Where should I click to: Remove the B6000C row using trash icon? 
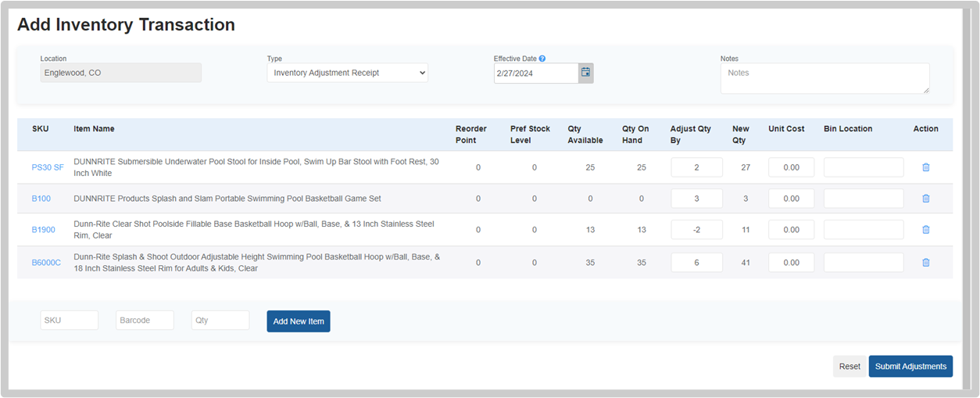pos(926,263)
